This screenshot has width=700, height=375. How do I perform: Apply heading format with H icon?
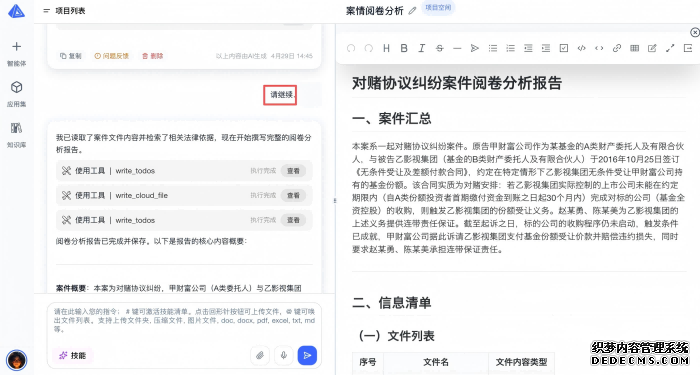386,48
